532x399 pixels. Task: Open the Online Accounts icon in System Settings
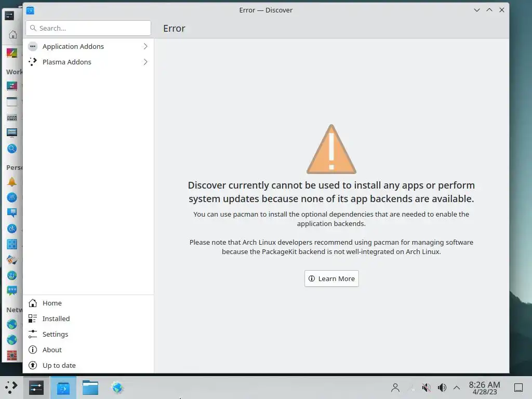click(12, 275)
